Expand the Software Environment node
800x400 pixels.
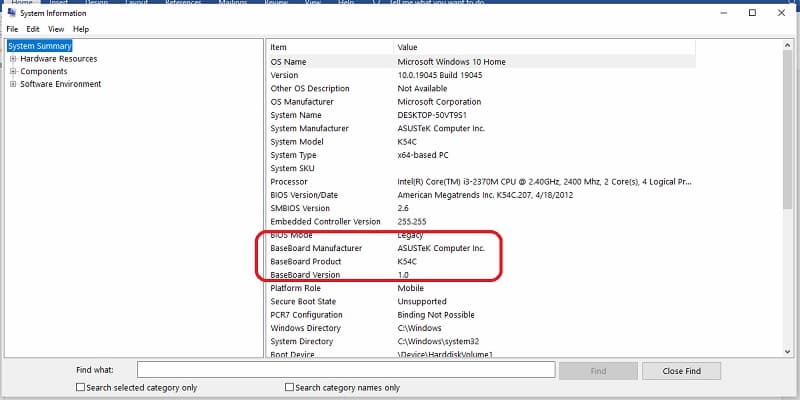point(13,84)
